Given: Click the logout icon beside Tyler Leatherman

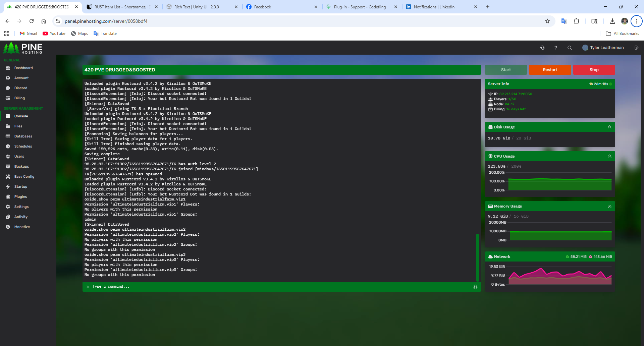Looking at the screenshot, I should pyautogui.click(x=636, y=48).
